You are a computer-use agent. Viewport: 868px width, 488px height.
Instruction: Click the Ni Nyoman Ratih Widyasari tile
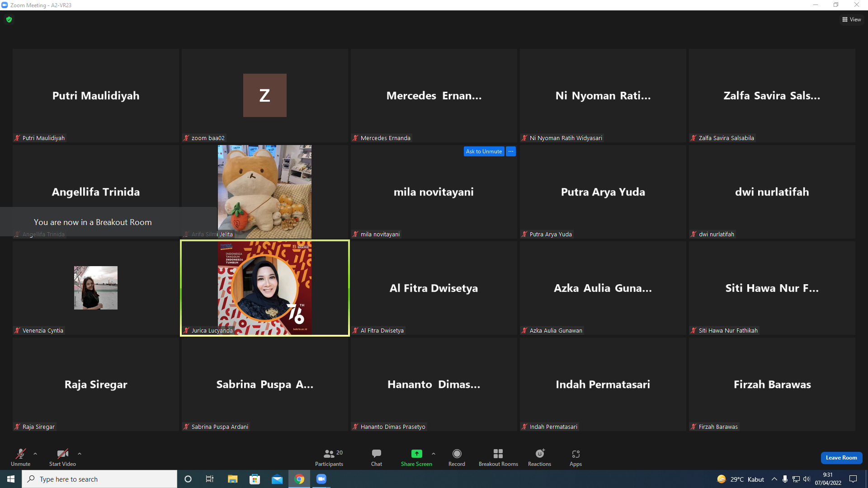tap(603, 95)
